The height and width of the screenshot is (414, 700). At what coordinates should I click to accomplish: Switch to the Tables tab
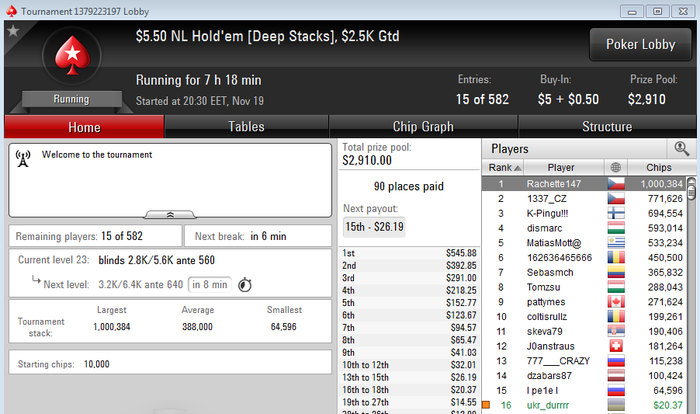tap(246, 127)
